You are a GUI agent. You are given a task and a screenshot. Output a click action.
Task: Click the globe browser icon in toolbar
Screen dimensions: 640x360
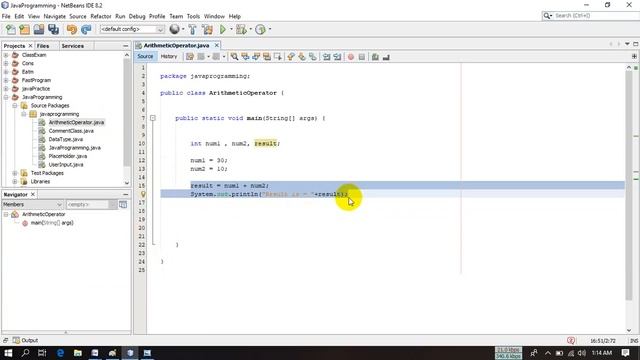click(x=175, y=29)
